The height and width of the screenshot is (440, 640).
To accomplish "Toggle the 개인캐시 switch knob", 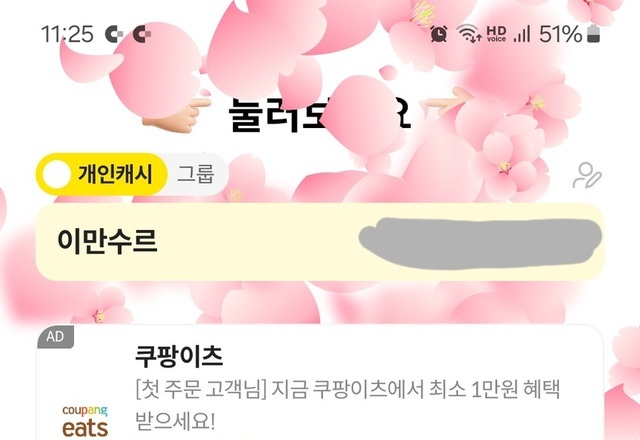I will (x=57, y=174).
